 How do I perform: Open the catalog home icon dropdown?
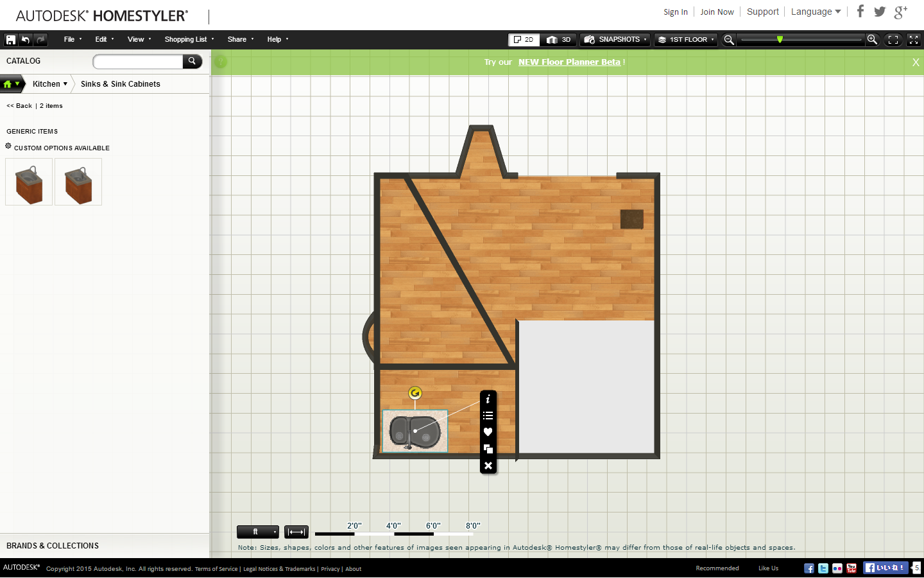pos(12,84)
